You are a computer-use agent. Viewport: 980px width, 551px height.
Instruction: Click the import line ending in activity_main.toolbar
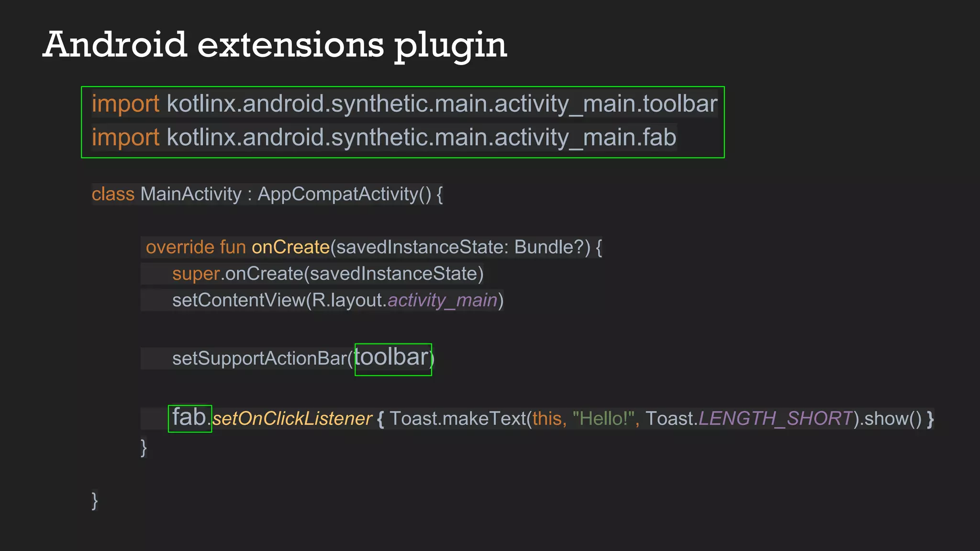pyautogui.click(x=405, y=104)
